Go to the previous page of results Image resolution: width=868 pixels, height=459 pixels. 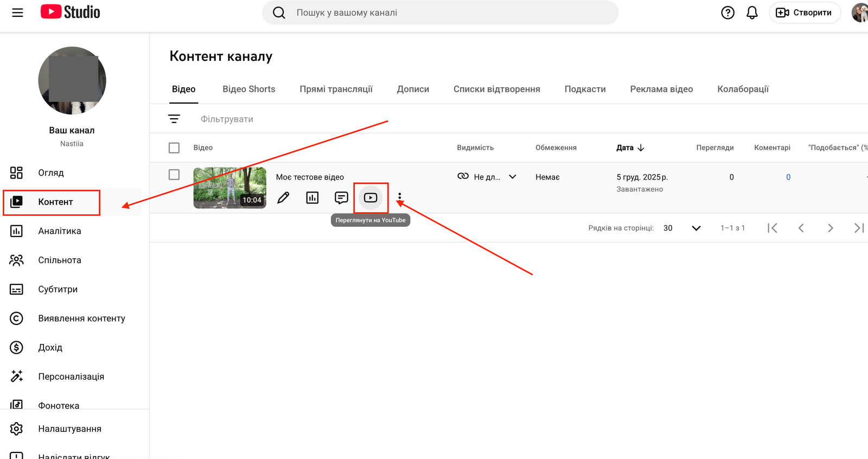801,228
